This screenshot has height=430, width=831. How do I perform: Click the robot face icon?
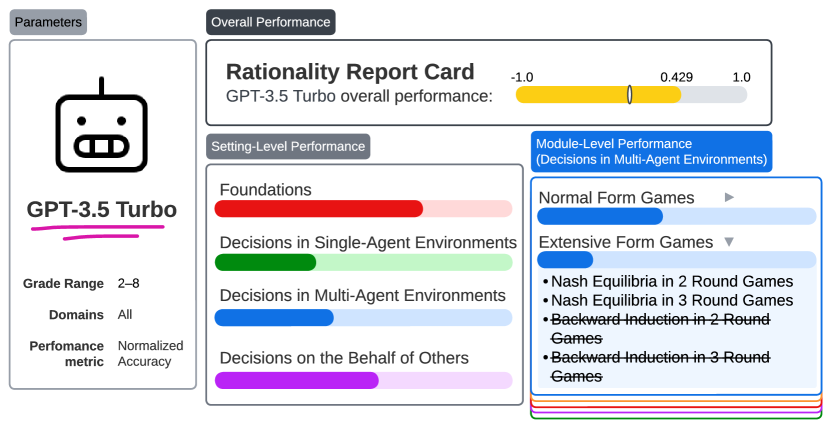tap(101, 129)
